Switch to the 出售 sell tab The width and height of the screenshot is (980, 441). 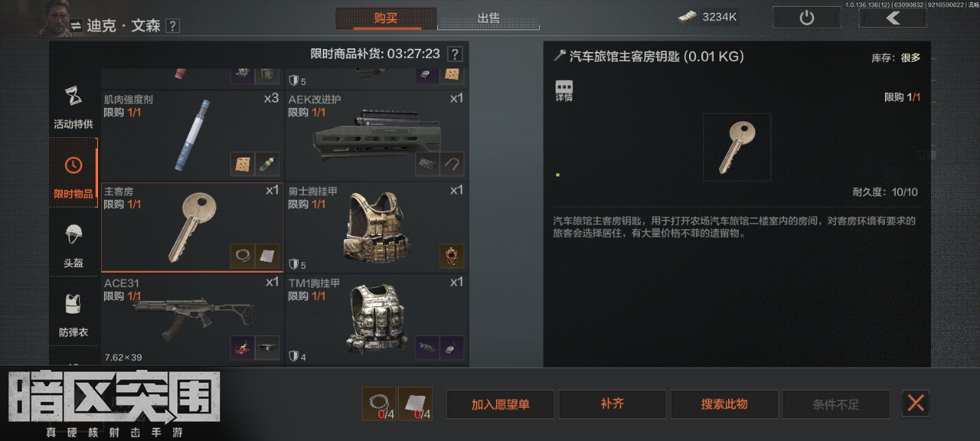click(488, 18)
